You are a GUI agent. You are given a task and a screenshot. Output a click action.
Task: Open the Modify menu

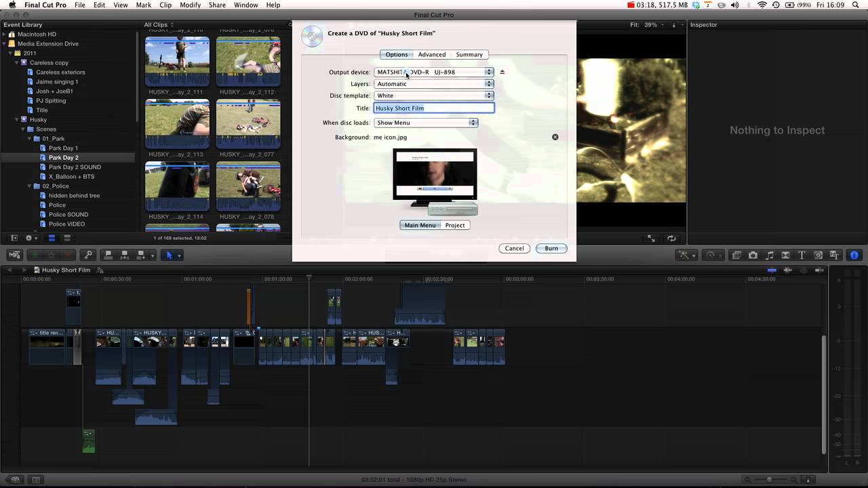pos(190,5)
